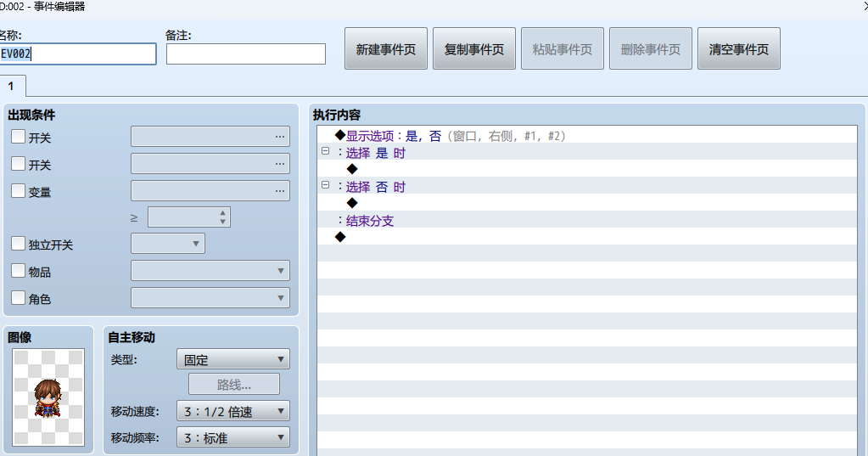Select empty command diamond under 选择 是 时
868x456 pixels.
(352, 169)
